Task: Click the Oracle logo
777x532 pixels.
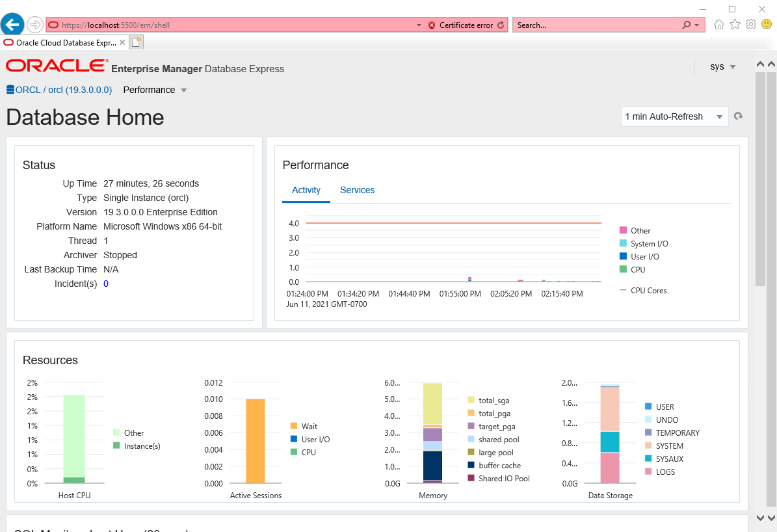Action: tap(55, 65)
